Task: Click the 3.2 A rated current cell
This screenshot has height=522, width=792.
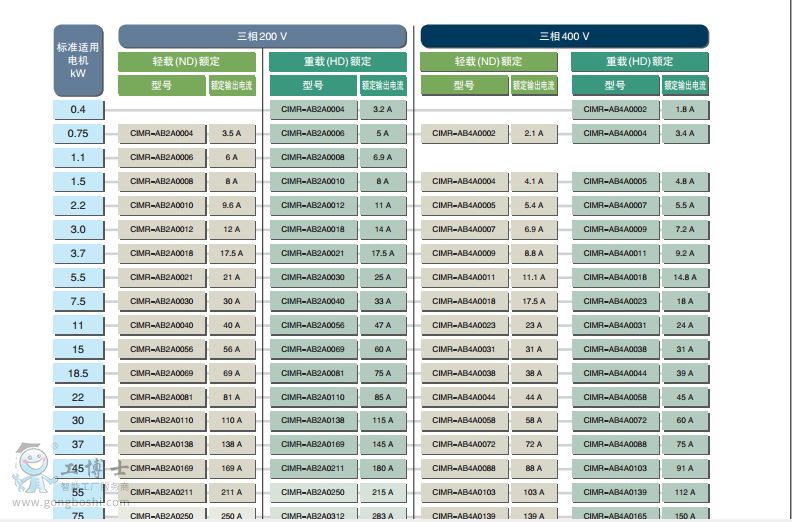Action: point(382,109)
